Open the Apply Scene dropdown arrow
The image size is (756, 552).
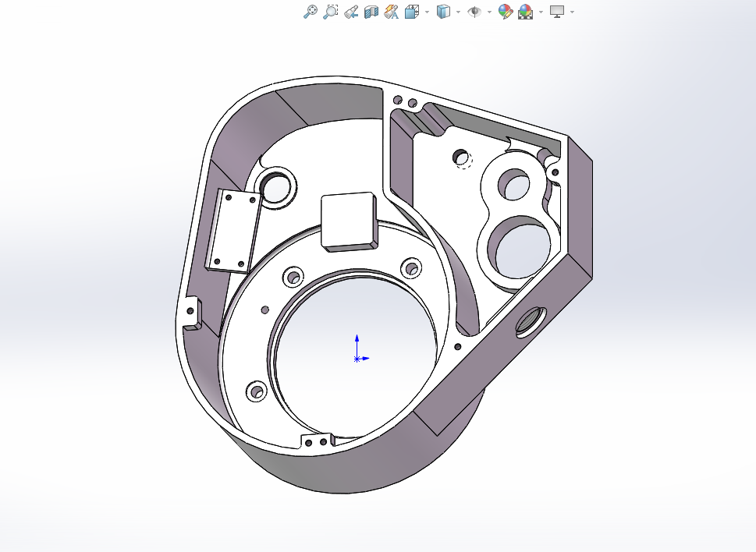click(x=541, y=12)
